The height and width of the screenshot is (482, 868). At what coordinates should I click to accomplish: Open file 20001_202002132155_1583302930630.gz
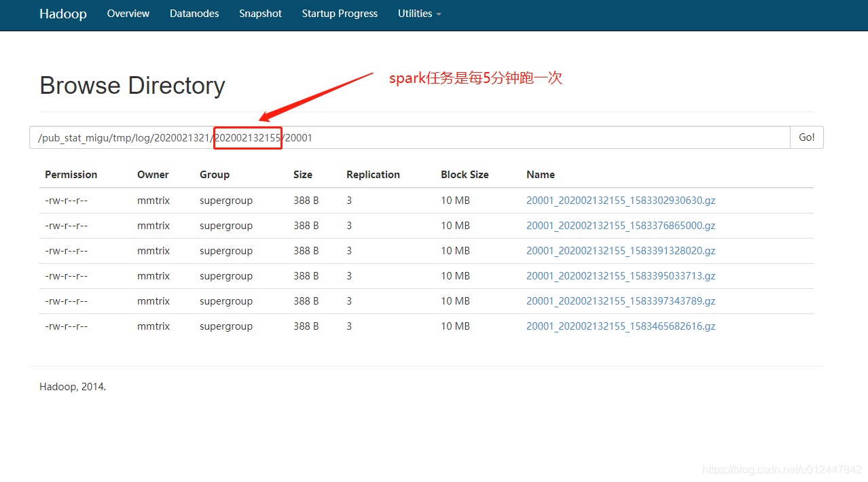point(621,201)
